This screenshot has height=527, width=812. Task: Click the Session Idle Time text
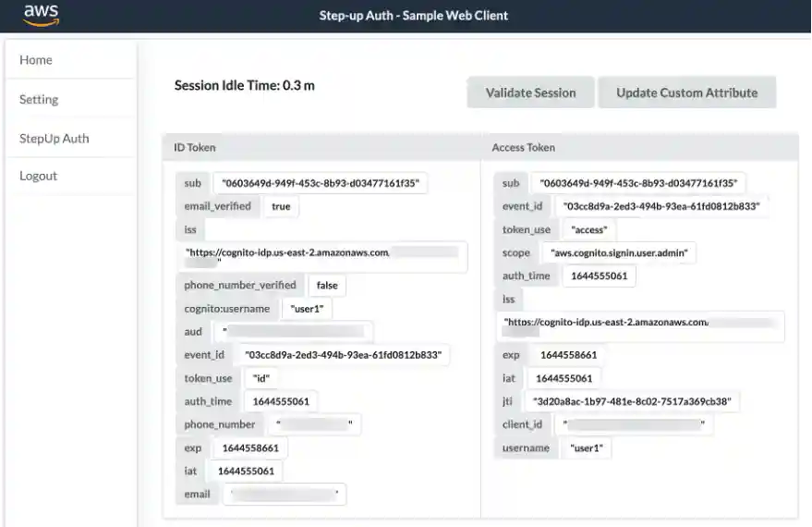tap(245, 85)
